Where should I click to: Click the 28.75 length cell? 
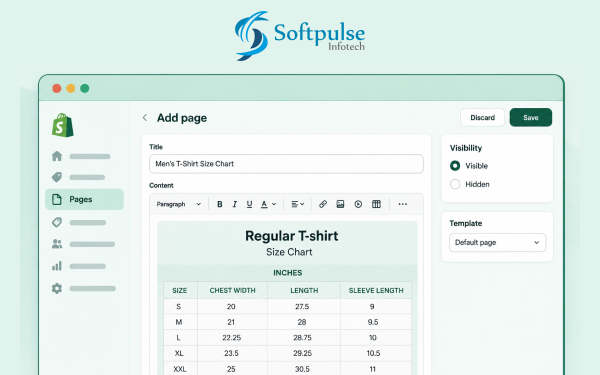pos(303,338)
